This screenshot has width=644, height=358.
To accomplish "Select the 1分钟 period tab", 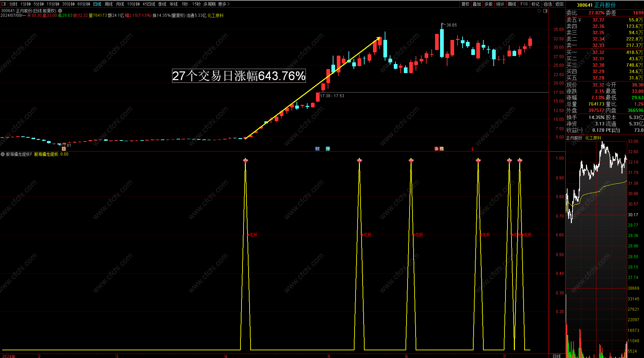I will [25, 4].
